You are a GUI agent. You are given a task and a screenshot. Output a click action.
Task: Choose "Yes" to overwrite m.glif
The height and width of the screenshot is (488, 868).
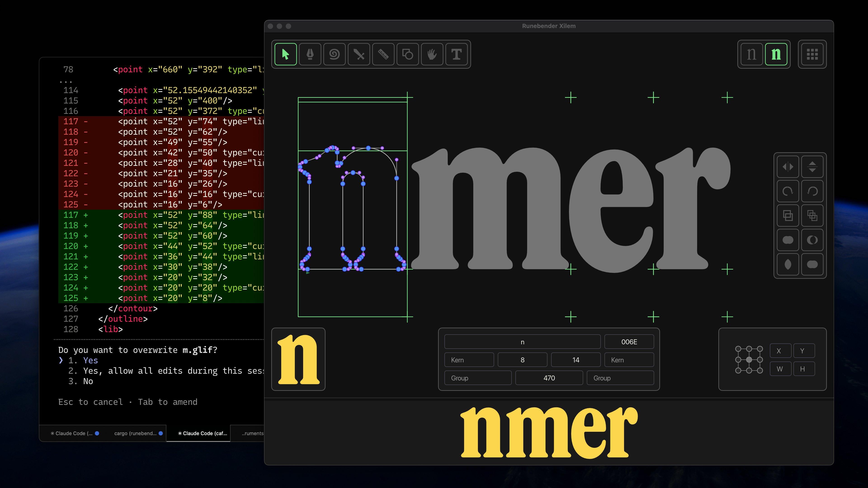point(90,360)
